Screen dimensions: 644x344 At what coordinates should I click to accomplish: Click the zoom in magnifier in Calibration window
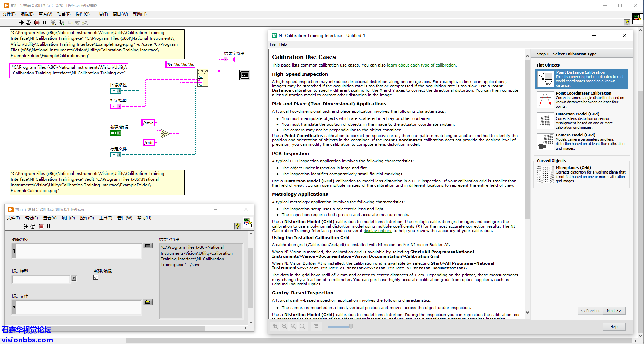275,326
